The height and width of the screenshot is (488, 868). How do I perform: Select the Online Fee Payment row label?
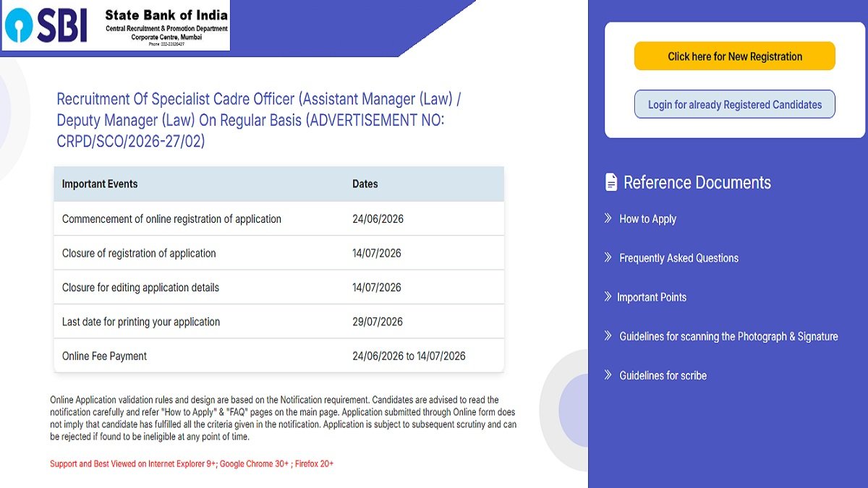point(104,356)
